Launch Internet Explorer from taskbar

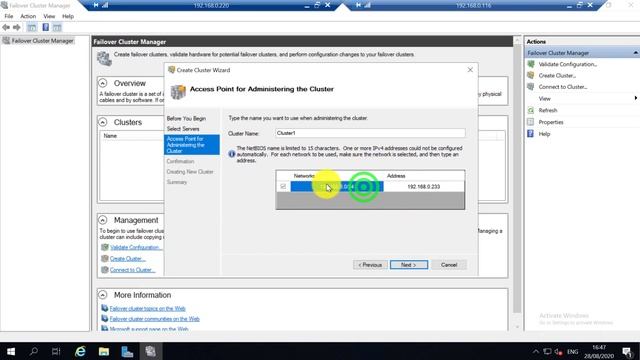[x=80, y=351]
